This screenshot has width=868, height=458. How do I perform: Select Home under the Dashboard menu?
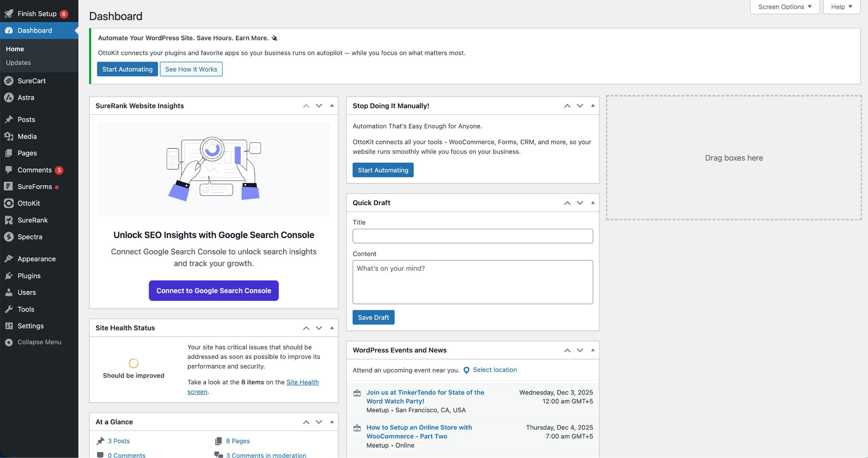tap(15, 49)
